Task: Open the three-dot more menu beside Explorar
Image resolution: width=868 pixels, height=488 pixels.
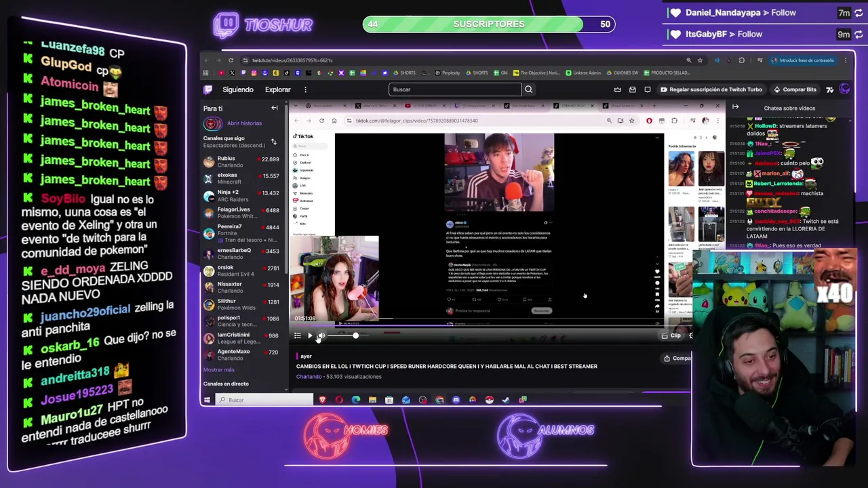Action: [305, 89]
